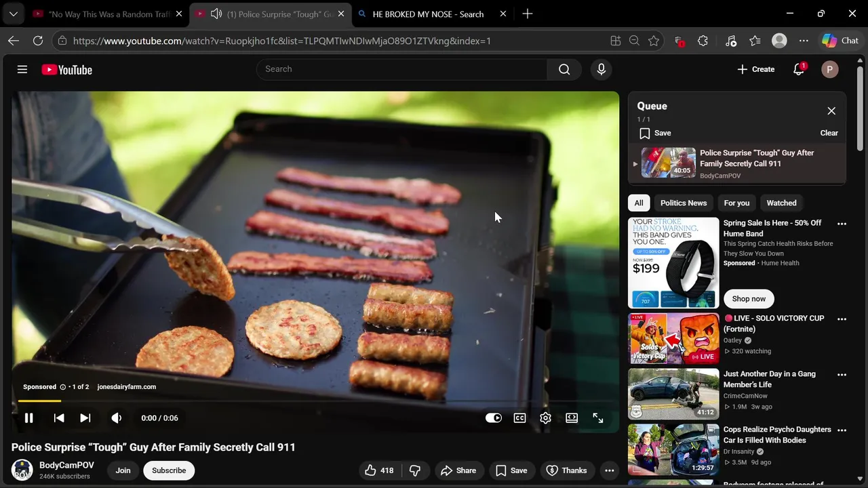Visit jonesdairyfarm.com ad link
The image size is (868, 488).
(127, 387)
